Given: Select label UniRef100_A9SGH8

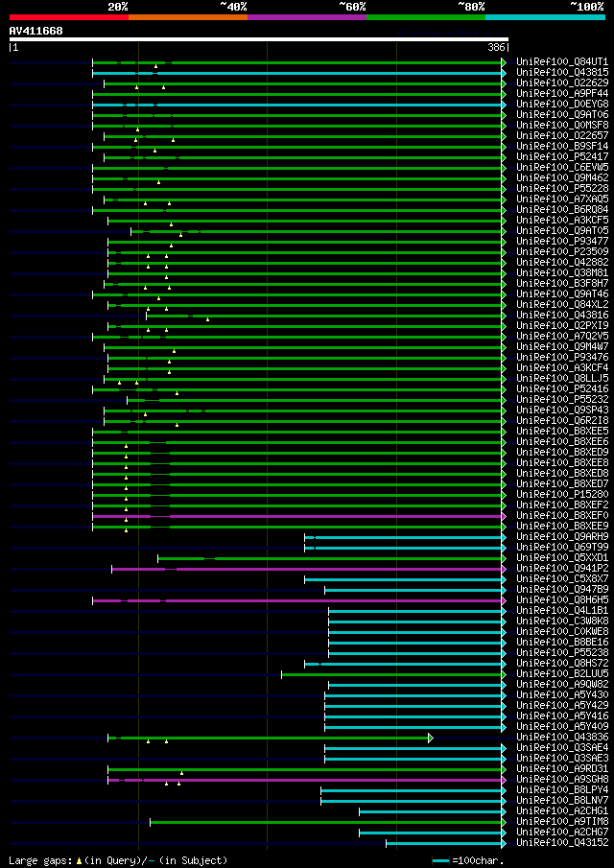Looking at the screenshot, I should 562,780.
